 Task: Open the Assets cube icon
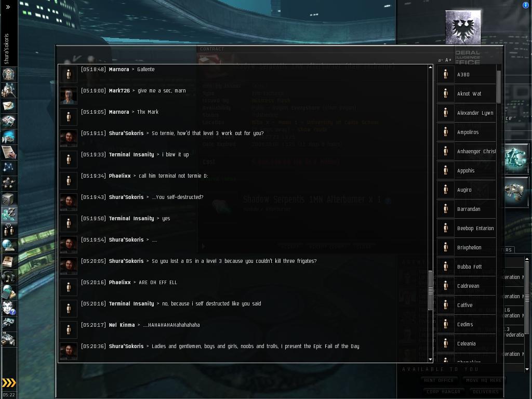[x=8, y=198]
